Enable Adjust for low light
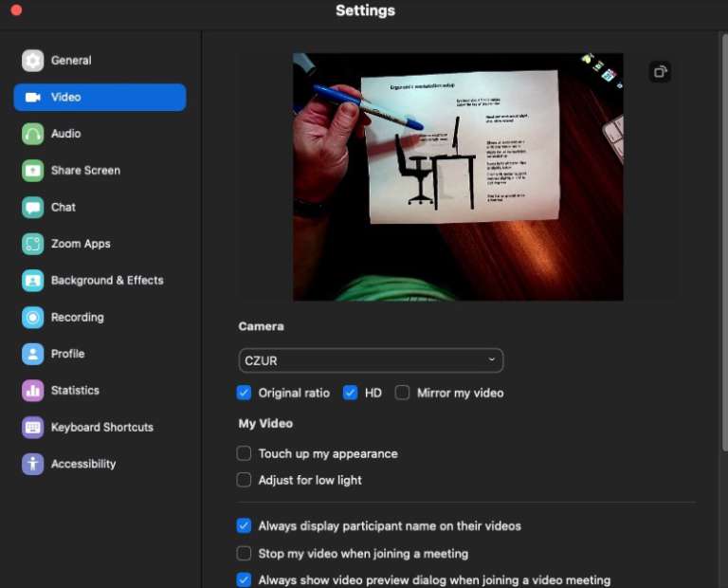The width and height of the screenshot is (728, 588). point(245,480)
